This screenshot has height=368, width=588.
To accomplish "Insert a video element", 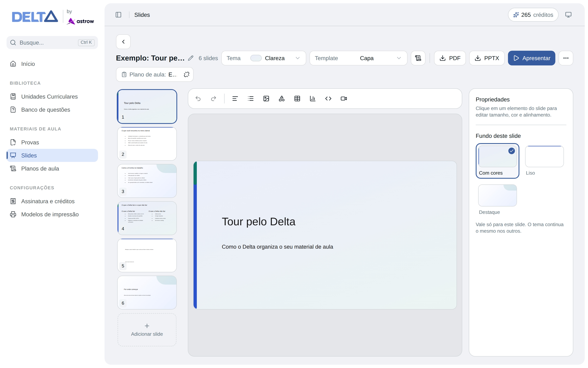I will 344,99.
